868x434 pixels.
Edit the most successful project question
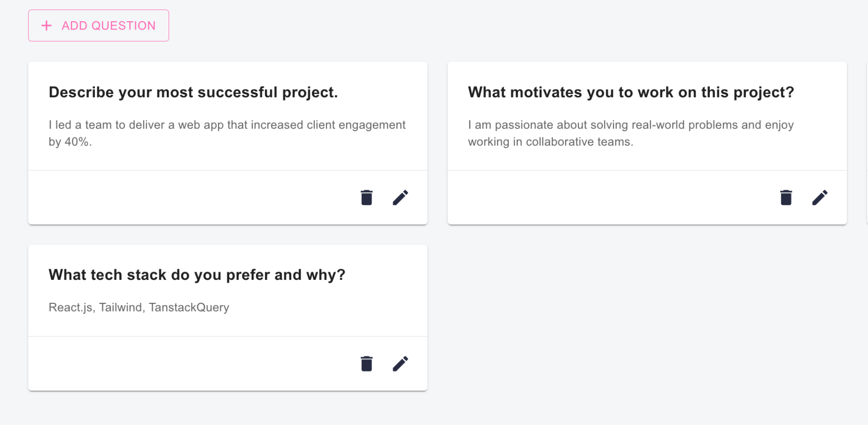pos(400,198)
